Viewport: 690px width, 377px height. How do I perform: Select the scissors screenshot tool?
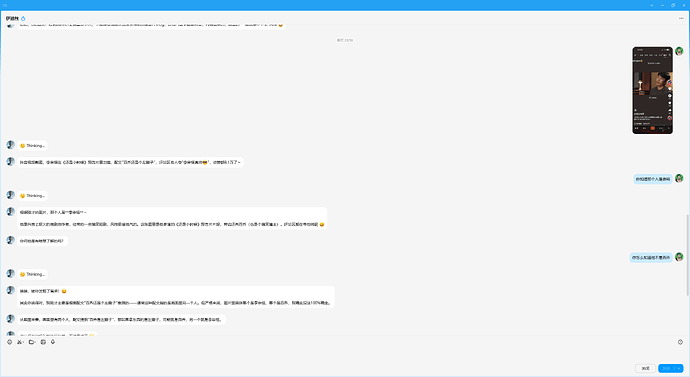[x=19, y=342]
